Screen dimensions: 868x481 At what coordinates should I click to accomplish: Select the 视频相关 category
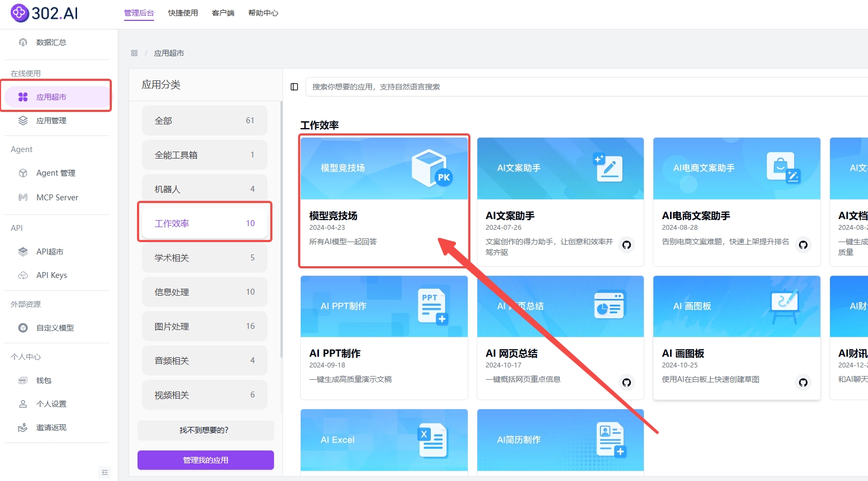(204, 395)
